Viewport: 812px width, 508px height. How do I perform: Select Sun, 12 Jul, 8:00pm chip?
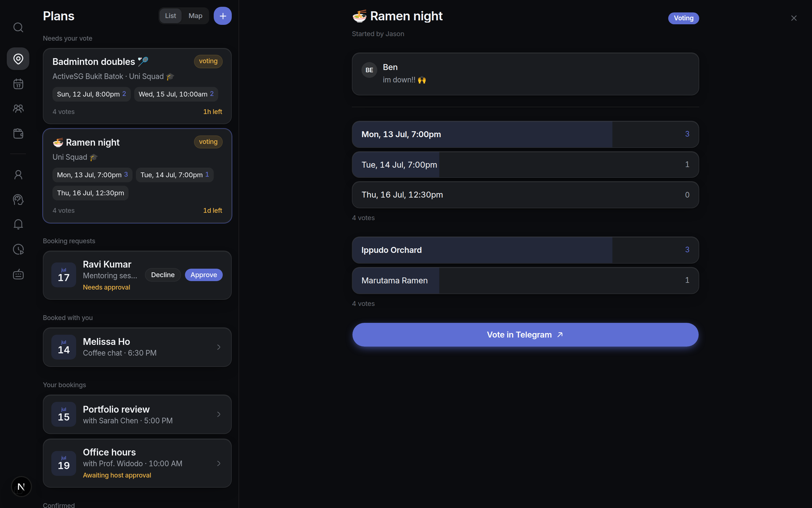91,94
